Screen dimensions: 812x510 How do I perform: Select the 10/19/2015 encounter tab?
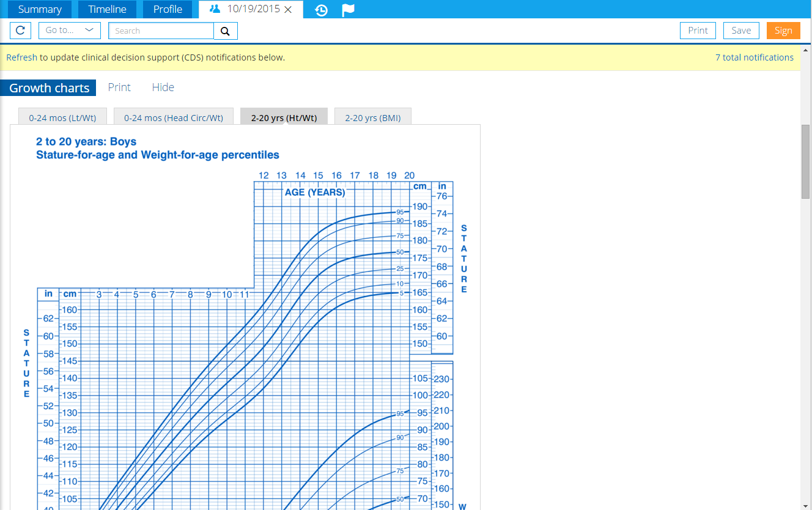251,9
